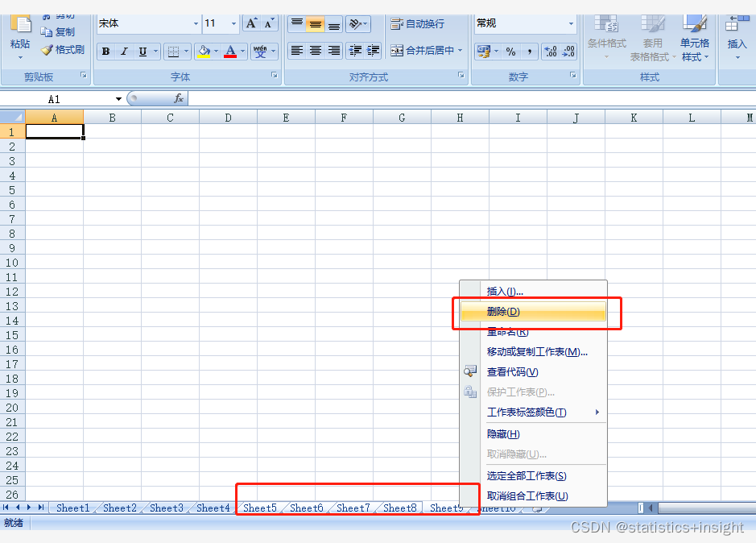
Task: Open the fill color dropdown arrow
Action: click(216, 52)
